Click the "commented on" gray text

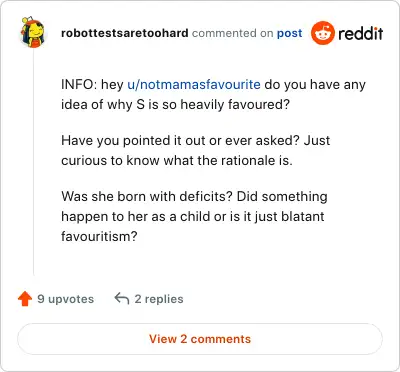(233, 33)
